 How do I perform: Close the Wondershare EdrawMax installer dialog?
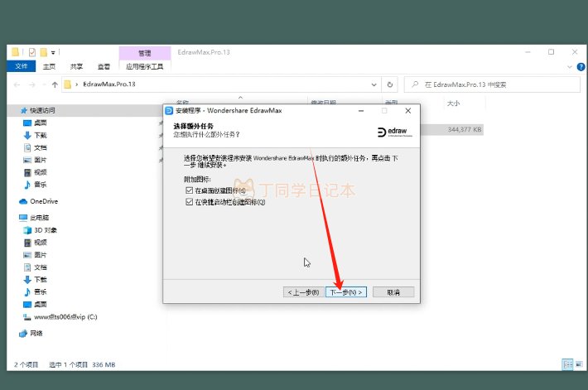pos(408,111)
